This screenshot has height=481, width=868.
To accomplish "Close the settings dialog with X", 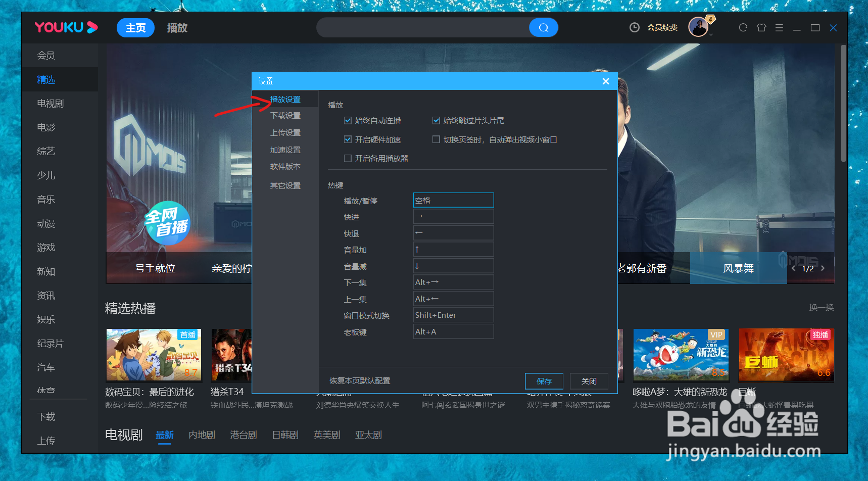I will click(606, 81).
